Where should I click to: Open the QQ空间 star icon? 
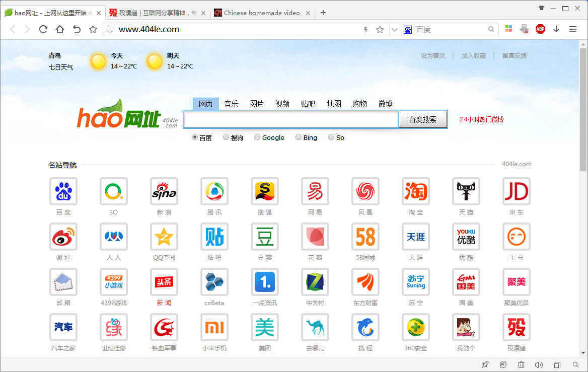click(x=164, y=237)
